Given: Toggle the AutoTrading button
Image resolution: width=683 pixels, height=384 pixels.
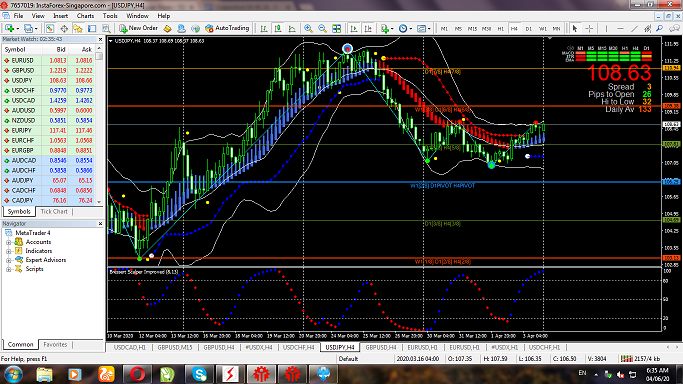Looking at the screenshot, I should 227,28.
